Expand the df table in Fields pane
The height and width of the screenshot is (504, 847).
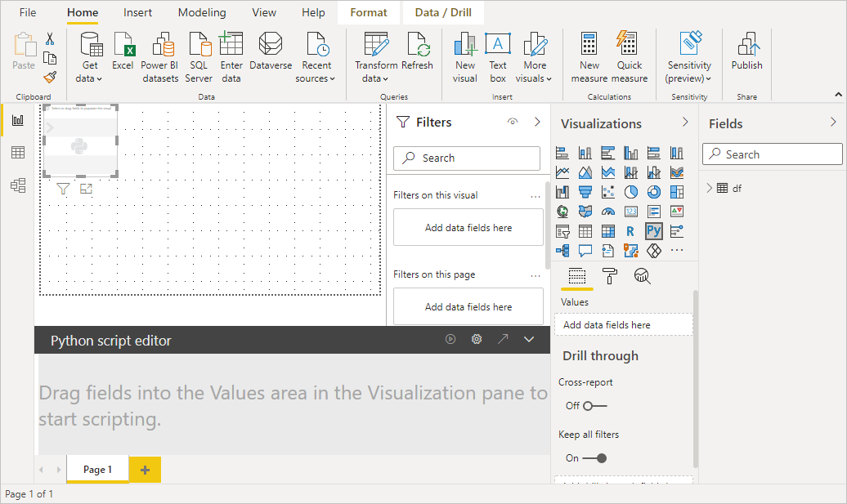[x=710, y=187]
